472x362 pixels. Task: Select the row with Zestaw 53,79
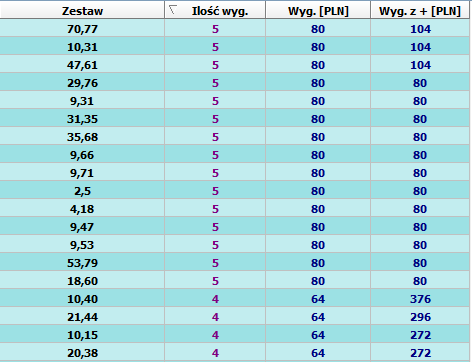click(235, 263)
